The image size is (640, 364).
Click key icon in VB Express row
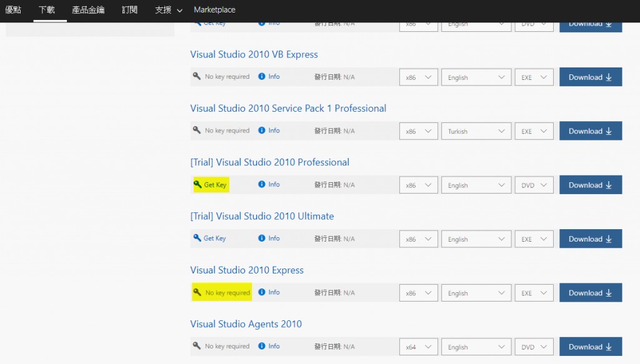[197, 76]
